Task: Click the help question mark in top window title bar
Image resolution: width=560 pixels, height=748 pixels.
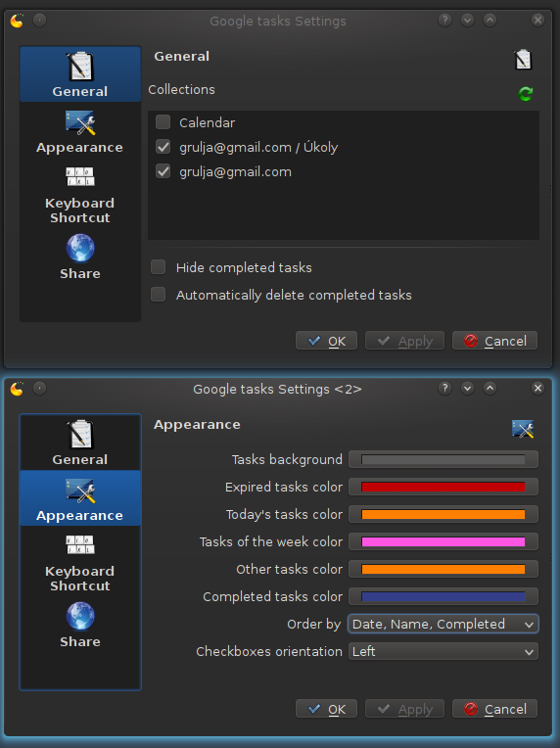Action: coord(444,20)
